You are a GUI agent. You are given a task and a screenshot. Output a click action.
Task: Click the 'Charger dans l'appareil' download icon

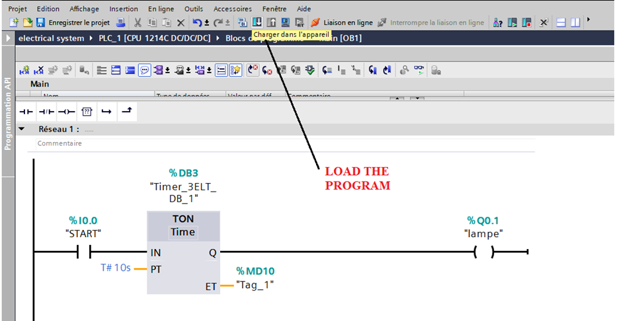click(x=257, y=22)
